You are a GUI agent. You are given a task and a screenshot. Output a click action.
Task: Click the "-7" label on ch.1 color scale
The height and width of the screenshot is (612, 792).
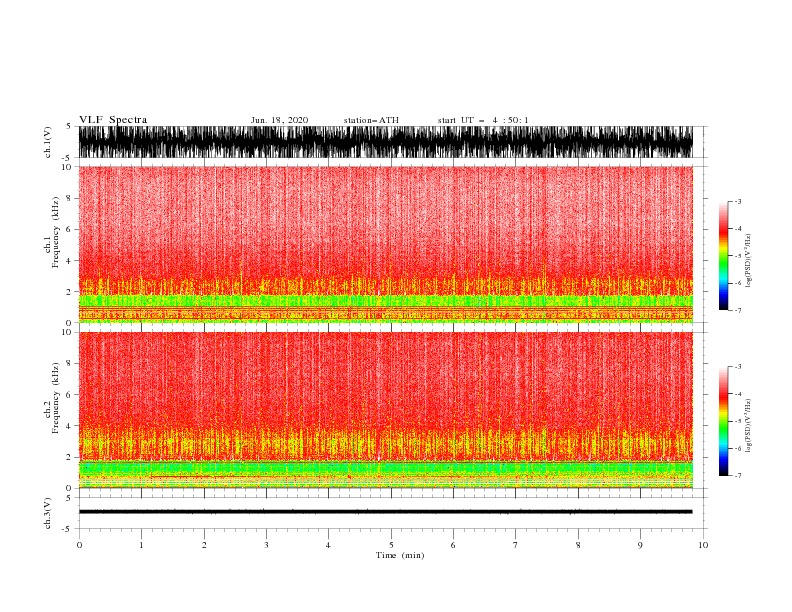tap(737, 310)
